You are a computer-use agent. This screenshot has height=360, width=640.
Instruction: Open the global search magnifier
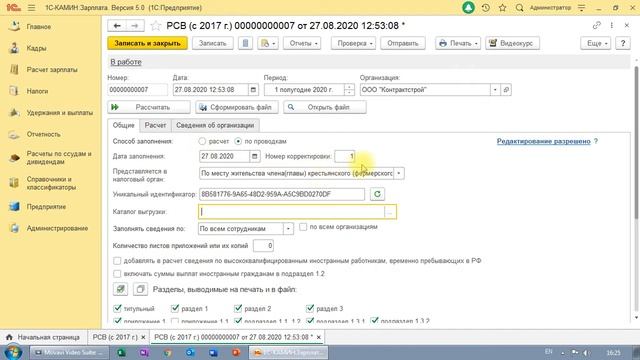519,8
